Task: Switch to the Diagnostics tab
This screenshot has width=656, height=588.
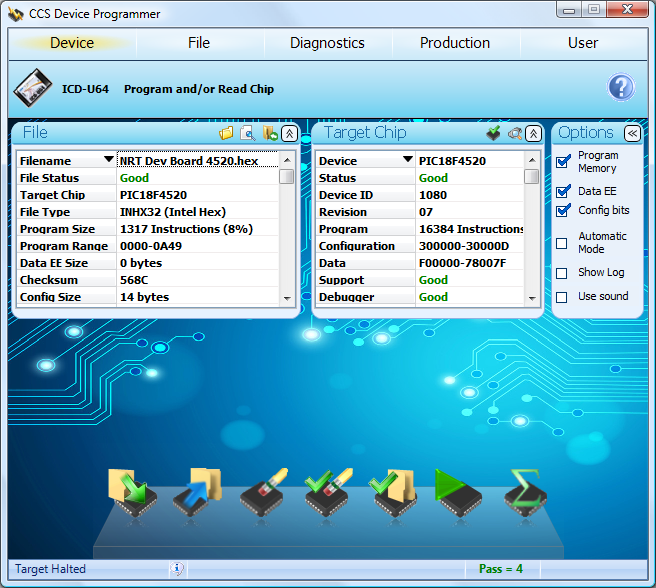Action: click(x=327, y=43)
